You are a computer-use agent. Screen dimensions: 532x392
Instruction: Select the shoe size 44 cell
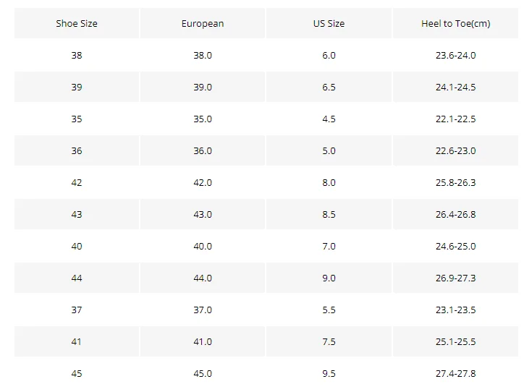(x=77, y=278)
